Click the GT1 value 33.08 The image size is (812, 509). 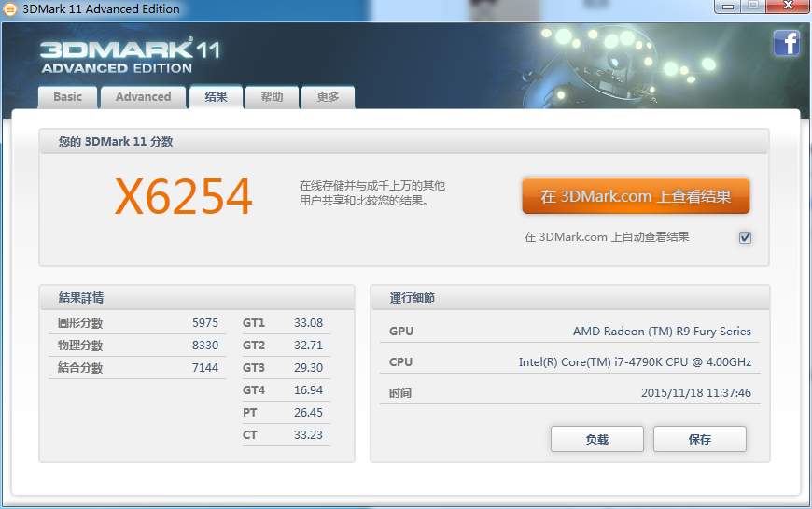pos(308,323)
